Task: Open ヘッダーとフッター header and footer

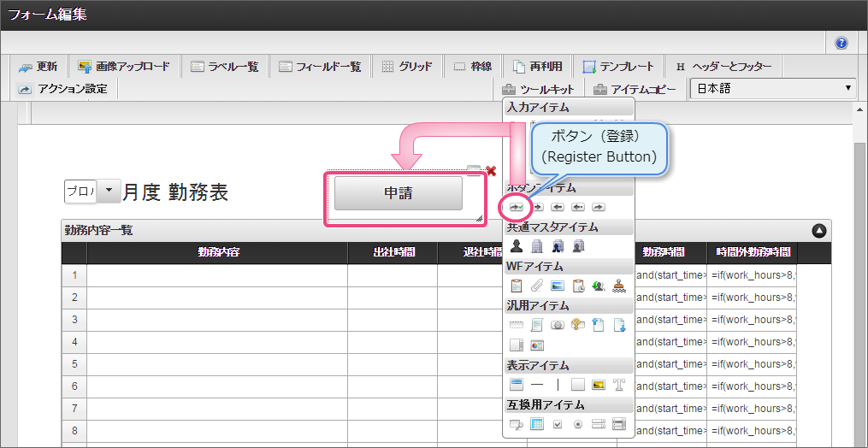Action: click(723, 67)
